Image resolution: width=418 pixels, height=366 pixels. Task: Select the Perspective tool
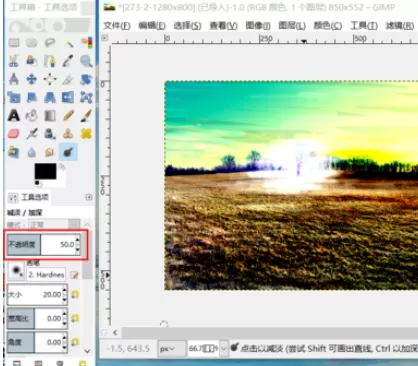click(x=50, y=97)
